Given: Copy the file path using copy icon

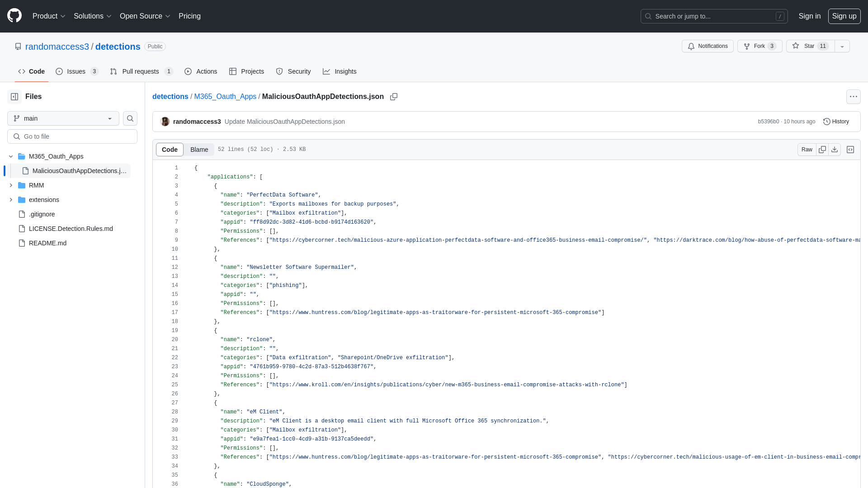Looking at the screenshot, I should pos(394,97).
